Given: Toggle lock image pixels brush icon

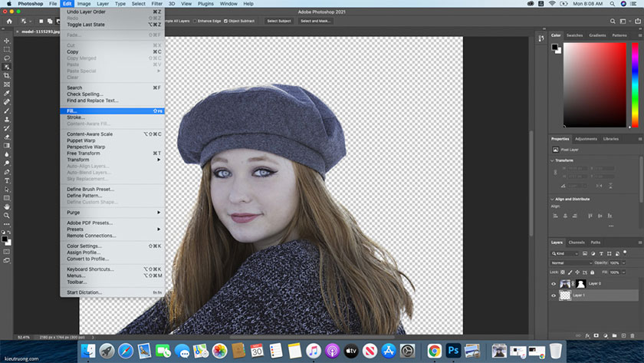Looking at the screenshot, I should pos(570,272).
